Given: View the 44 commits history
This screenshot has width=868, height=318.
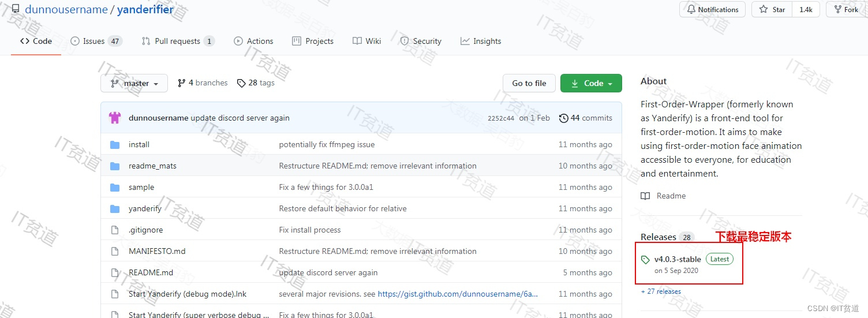Looking at the screenshot, I should point(586,118).
